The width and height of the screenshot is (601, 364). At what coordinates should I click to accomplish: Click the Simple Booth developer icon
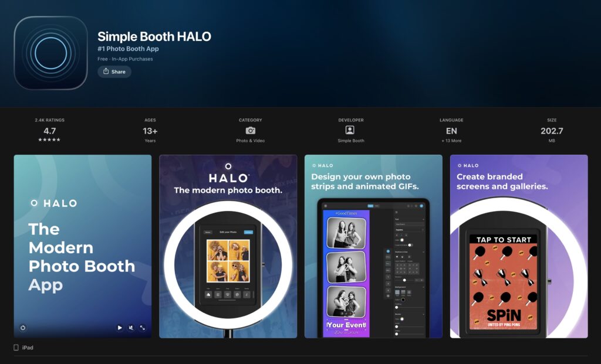point(350,130)
